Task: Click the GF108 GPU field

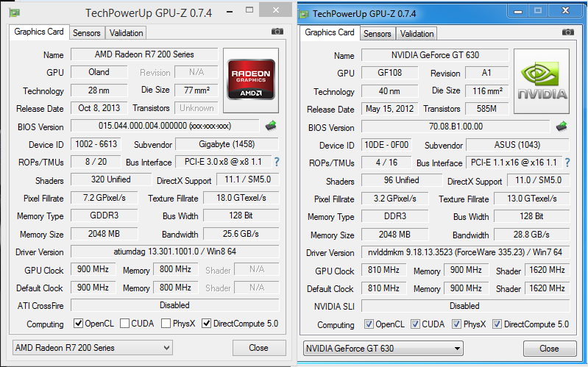Action: click(389, 73)
